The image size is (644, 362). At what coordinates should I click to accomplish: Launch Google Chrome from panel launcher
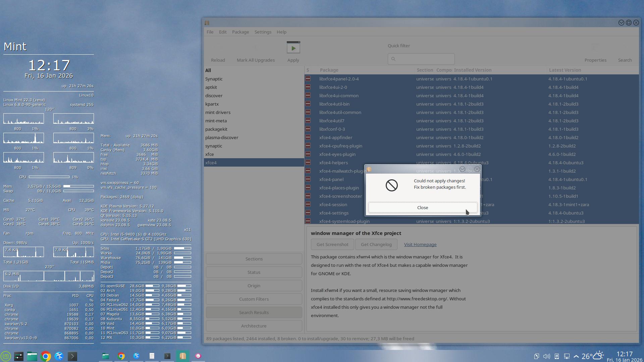tap(46, 356)
